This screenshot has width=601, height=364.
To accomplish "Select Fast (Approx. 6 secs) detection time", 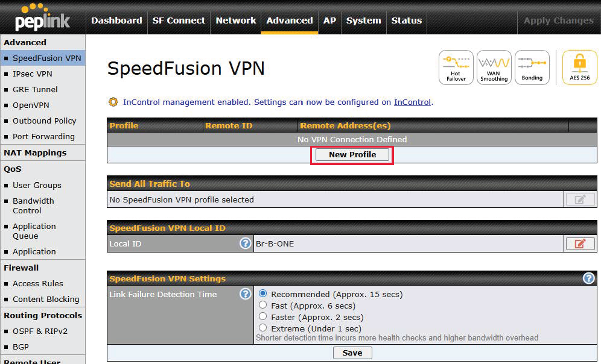I will pyautogui.click(x=262, y=305).
